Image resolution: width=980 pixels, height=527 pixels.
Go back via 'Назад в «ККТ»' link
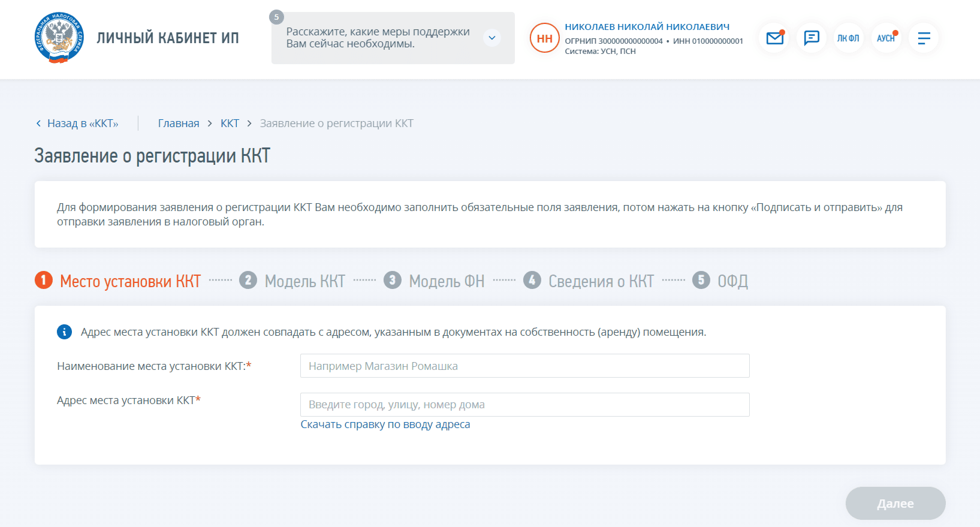click(77, 124)
